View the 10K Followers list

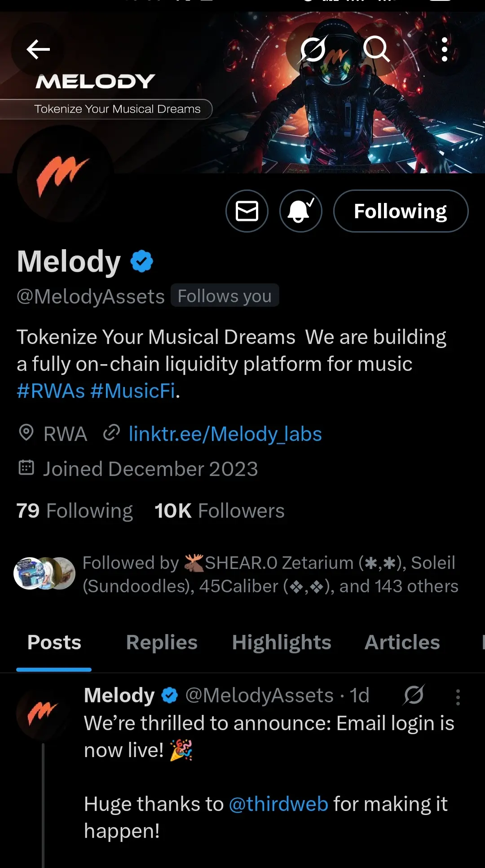(220, 511)
